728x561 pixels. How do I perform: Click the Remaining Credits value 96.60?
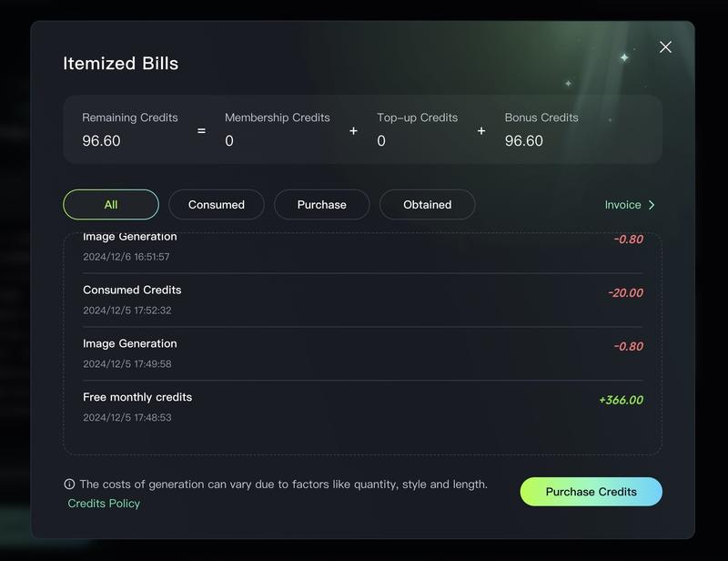(101, 141)
